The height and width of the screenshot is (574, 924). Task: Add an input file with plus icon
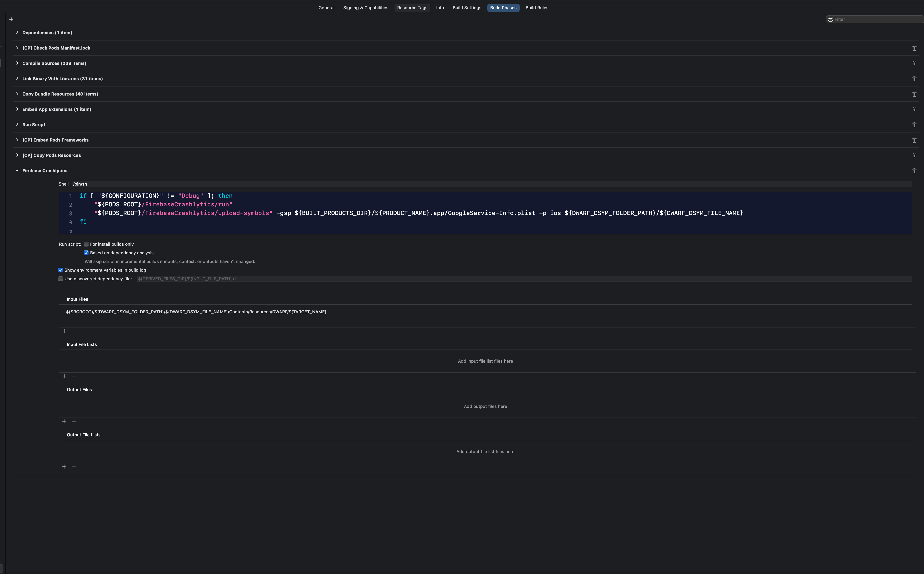(65, 331)
